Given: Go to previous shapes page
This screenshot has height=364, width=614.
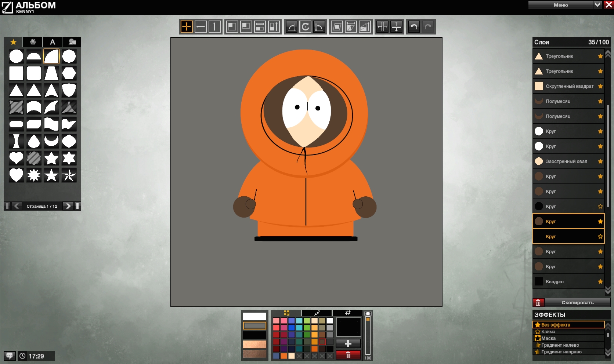Looking at the screenshot, I should point(17,206).
